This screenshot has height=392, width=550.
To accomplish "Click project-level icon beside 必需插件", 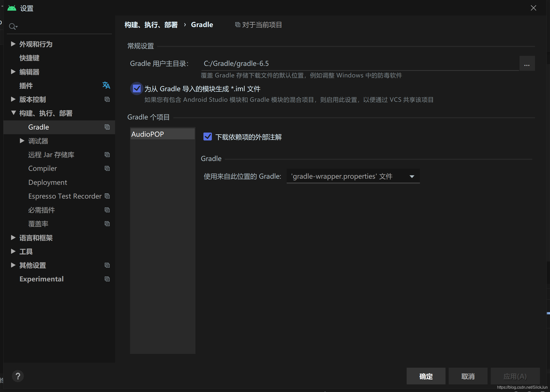I will 107,210.
